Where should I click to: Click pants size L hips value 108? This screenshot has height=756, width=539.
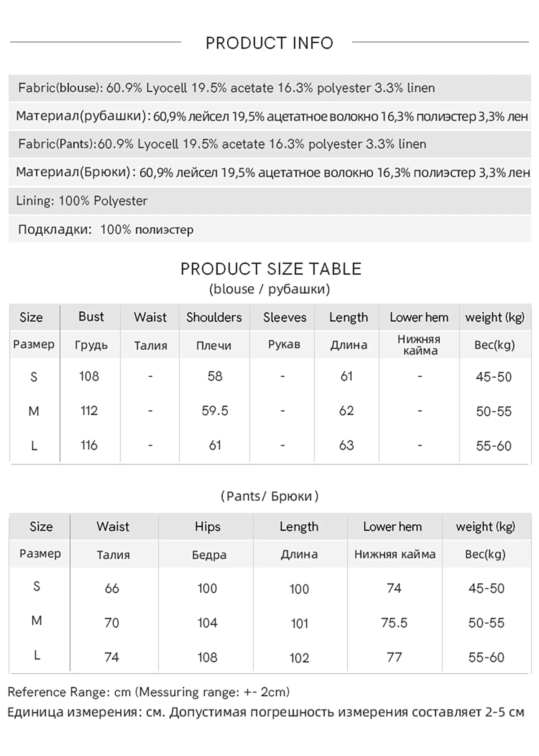click(208, 658)
